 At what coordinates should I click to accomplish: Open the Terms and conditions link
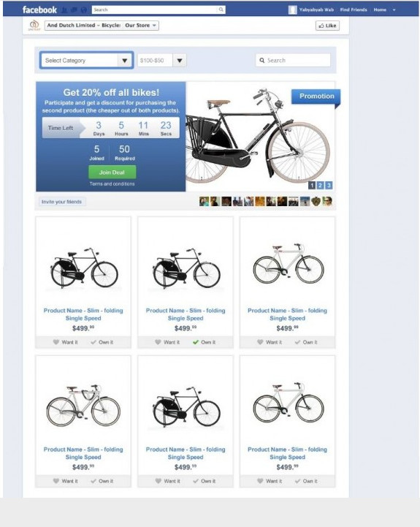coord(112,184)
